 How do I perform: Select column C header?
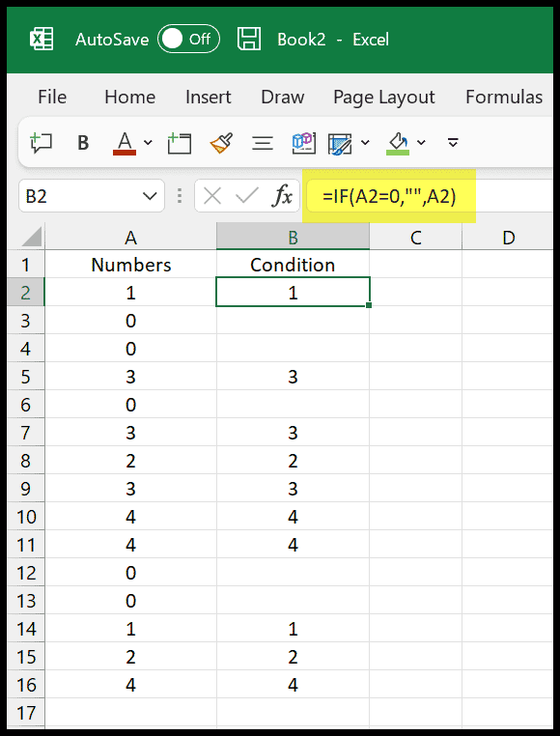(x=415, y=237)
